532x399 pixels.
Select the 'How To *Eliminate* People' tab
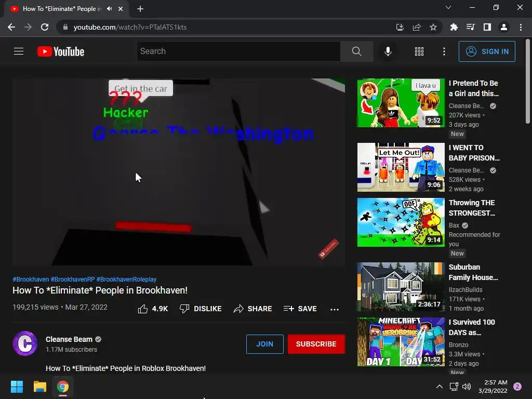click(x=66, y=9)
